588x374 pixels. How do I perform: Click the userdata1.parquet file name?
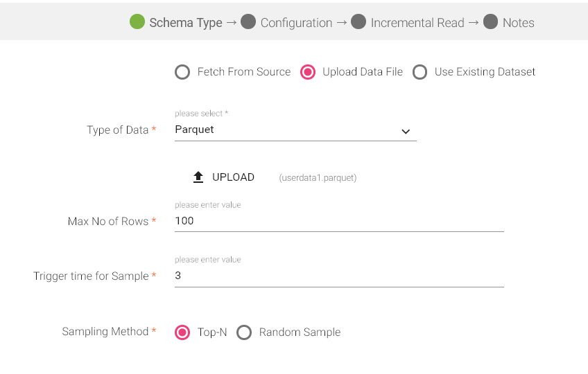pyautogui.click(x=318, y=178)
